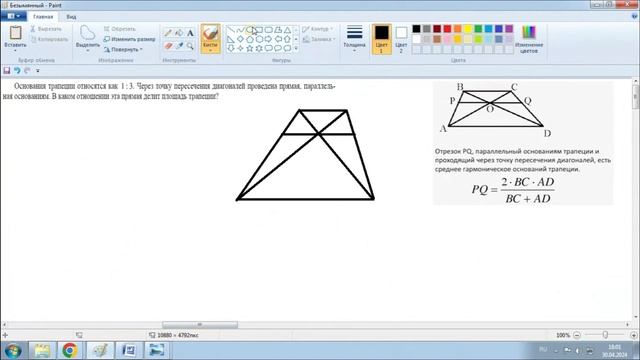Select the Pencil tool
640x360 pixels.
pyautogui.click(x=168, y=33)
